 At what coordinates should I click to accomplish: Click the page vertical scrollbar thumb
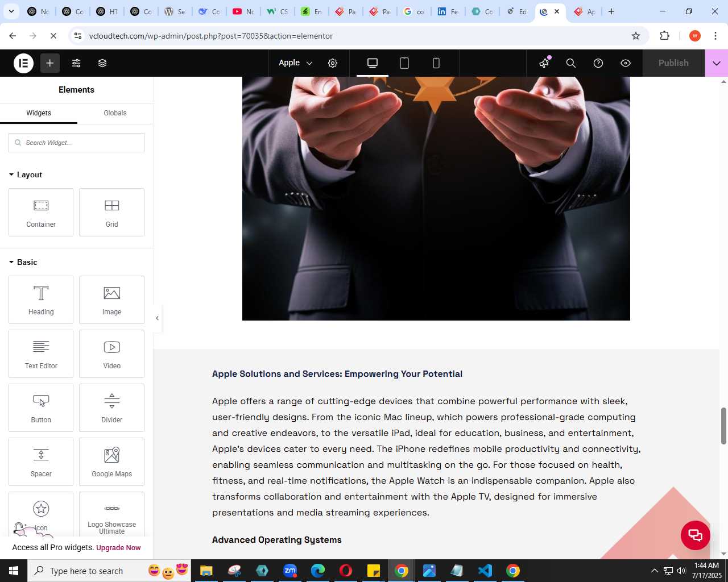coord(723,426)
